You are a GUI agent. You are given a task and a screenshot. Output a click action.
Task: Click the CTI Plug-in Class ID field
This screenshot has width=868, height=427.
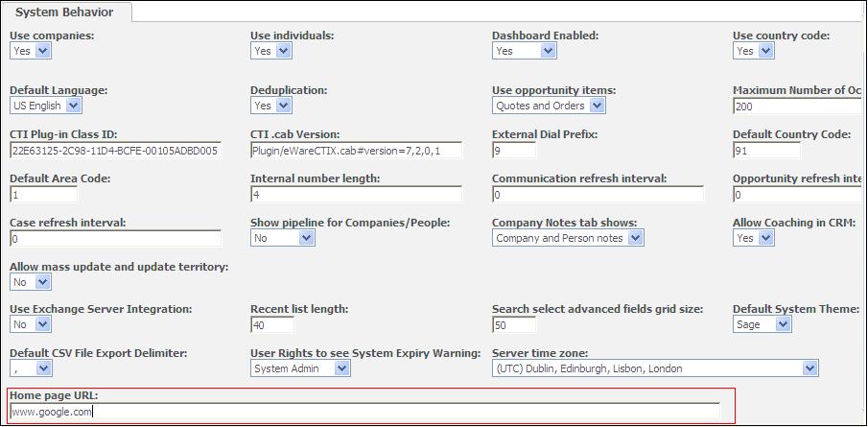116,150
